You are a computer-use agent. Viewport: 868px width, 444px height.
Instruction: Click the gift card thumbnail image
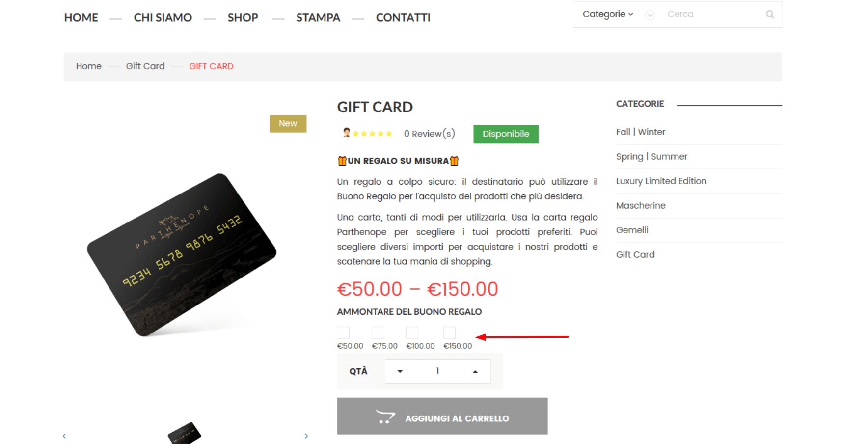[x=184, y=433]
